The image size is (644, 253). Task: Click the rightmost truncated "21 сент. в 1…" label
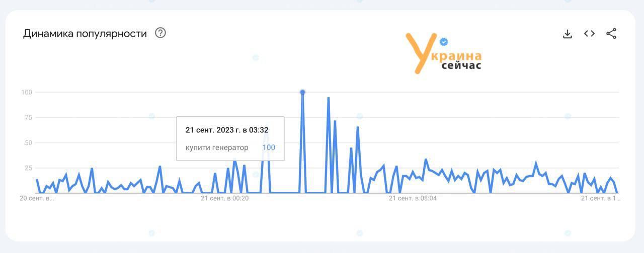pos(600,198)
